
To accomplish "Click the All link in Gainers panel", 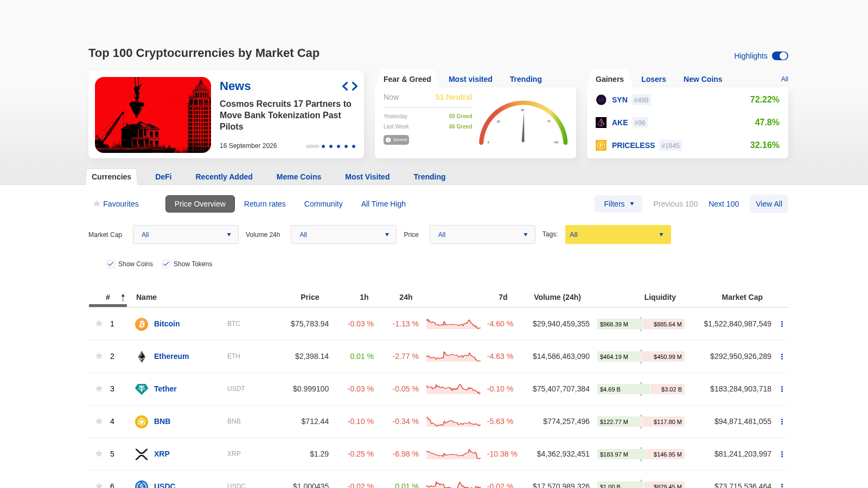I will coord(784,79).
